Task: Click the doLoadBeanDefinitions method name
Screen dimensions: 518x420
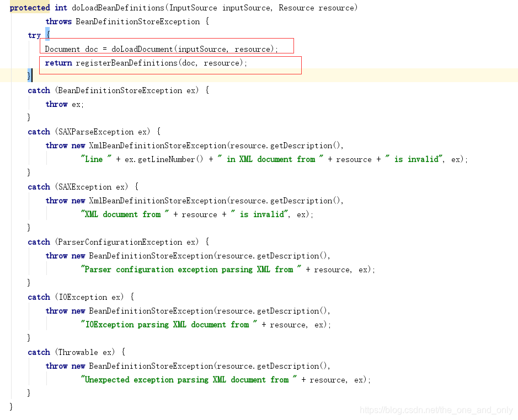Action: point(118,8)
